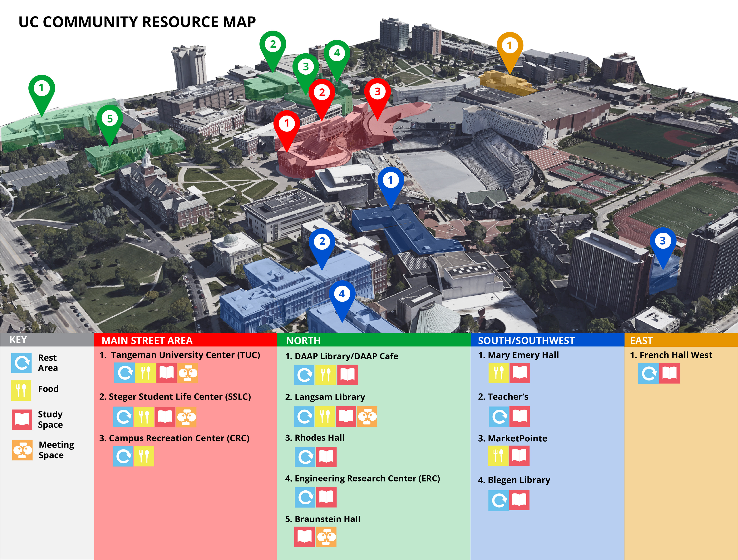This screenshot has width=738, height=560.
Task: Click the Food icon under Steger Student Life Center
Action: 144,417
